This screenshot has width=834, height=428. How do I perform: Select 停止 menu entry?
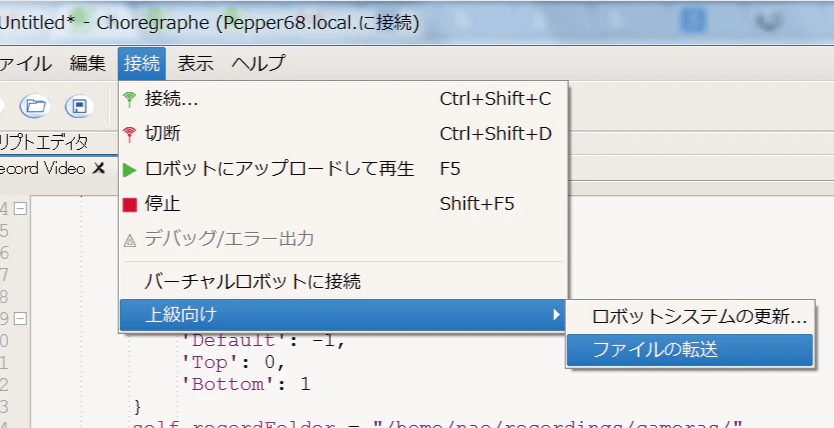[x=344, y=204]
